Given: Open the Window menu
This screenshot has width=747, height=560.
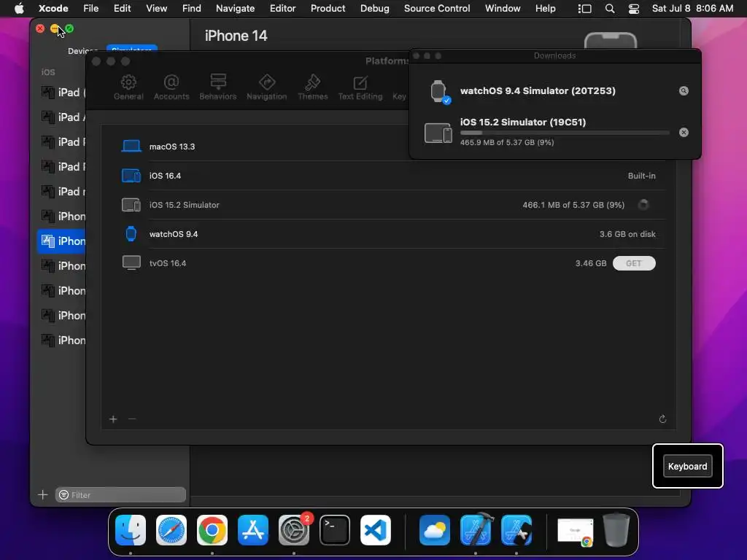Looking at the screenshot, I should click(503, 8).
